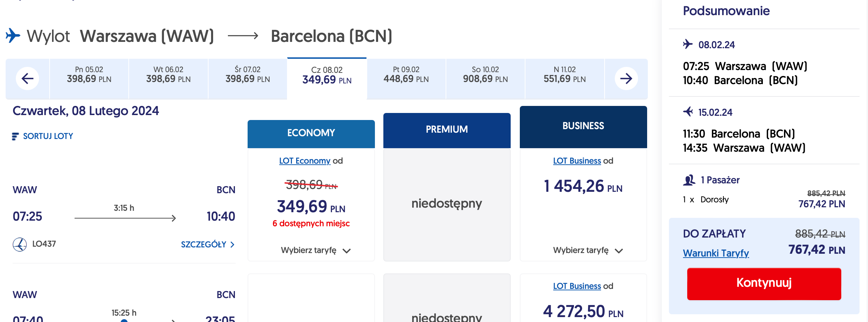Expand Economy fare options with Wybierz taryfę

click(x=315, y=250)
